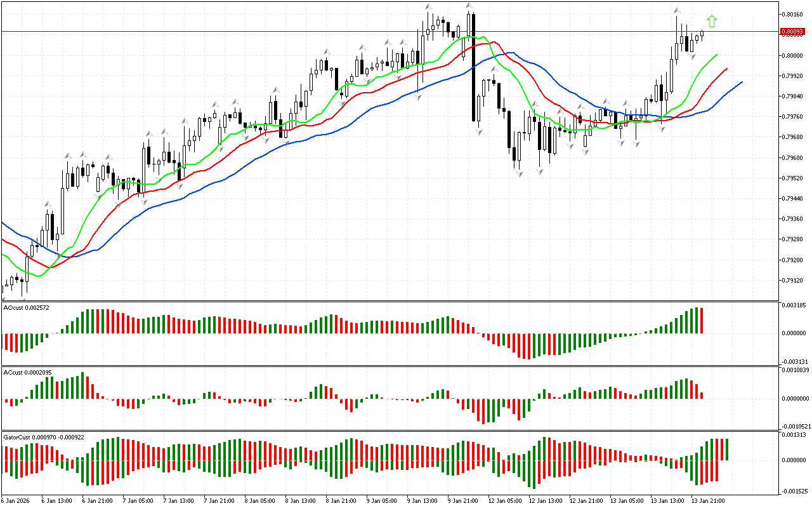Select the right end of green Alligator line
Screen dimensions: 812x508
[716, 55]
